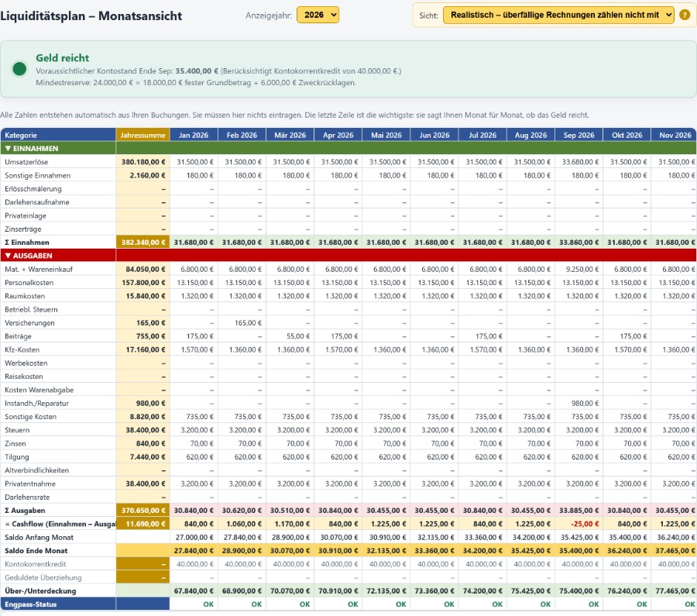Image resolution: width=697 pixels, height=616 pixels.
Task: Click the Jahressumme column header
Action: (x=142, y=135)
